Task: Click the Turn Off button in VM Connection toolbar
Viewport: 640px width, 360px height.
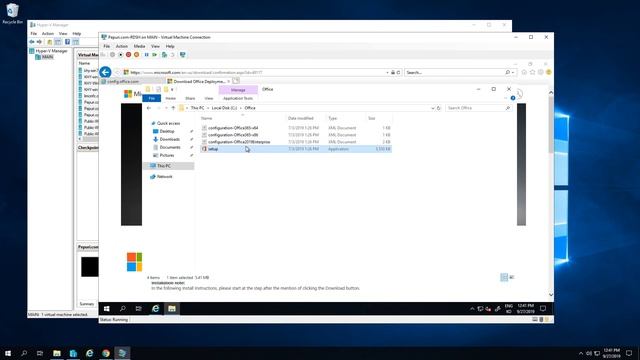Action: [x=120, y=55]
